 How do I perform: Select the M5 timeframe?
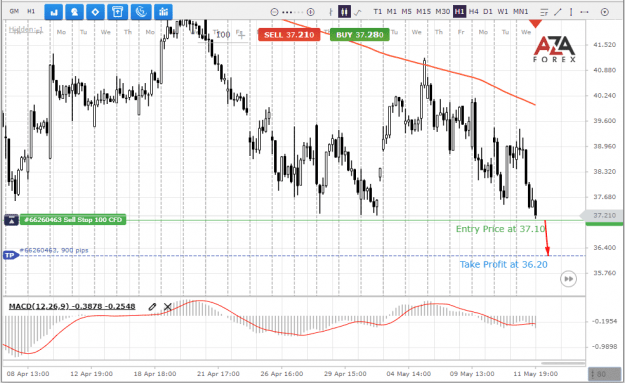406,12
